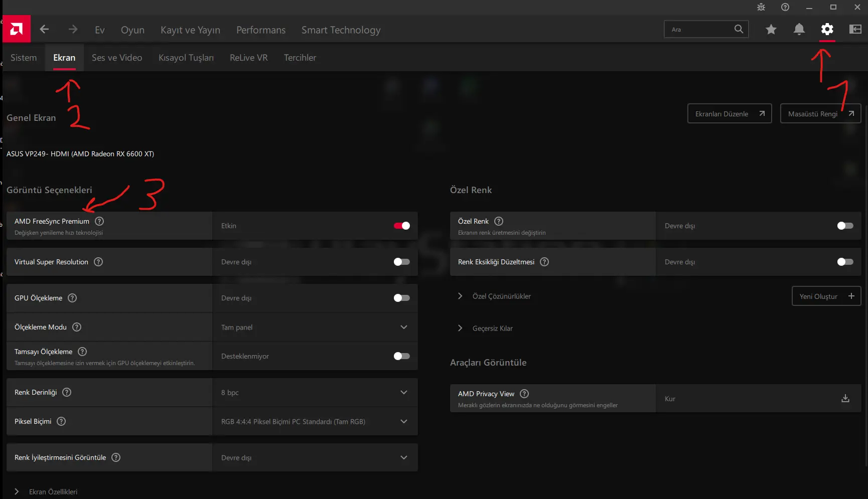Open the ReLive VR tab

click(249, 58)
